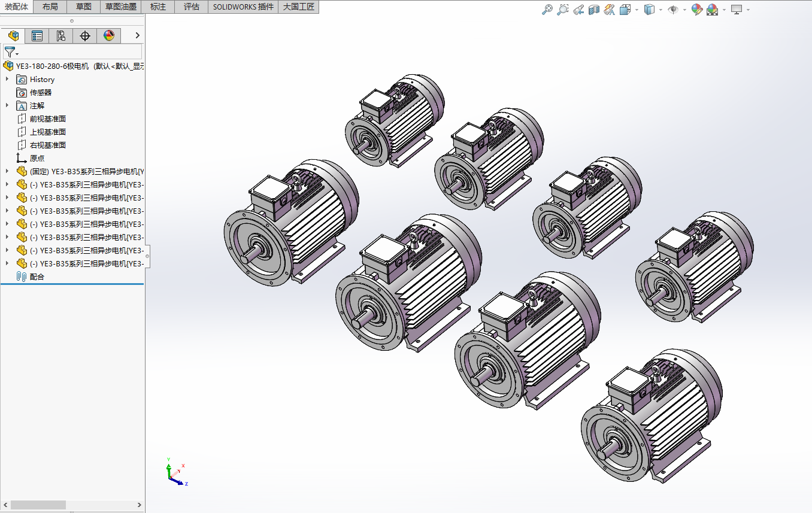Select the 配合 mates item

coord(37,277)
